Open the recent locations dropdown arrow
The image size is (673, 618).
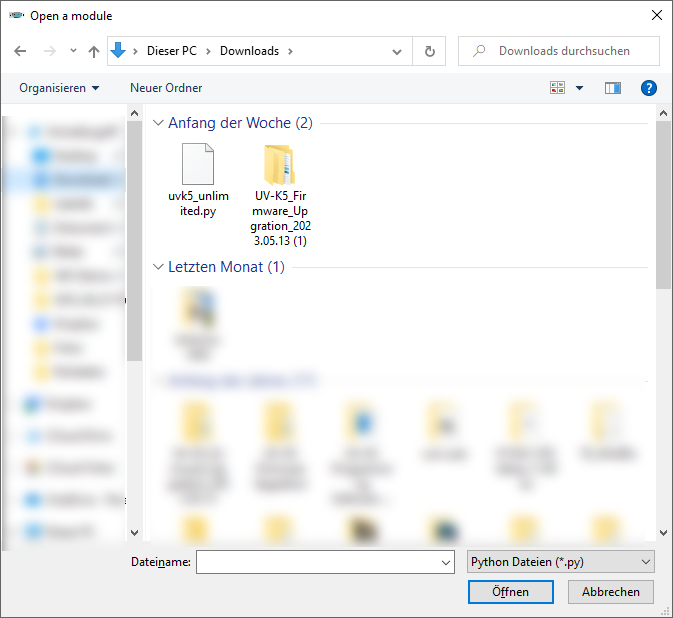coord(73,51)
